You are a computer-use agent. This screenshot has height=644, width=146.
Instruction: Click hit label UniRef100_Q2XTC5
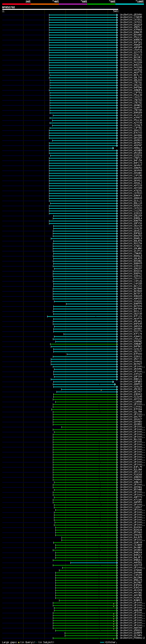coord(131,53)
